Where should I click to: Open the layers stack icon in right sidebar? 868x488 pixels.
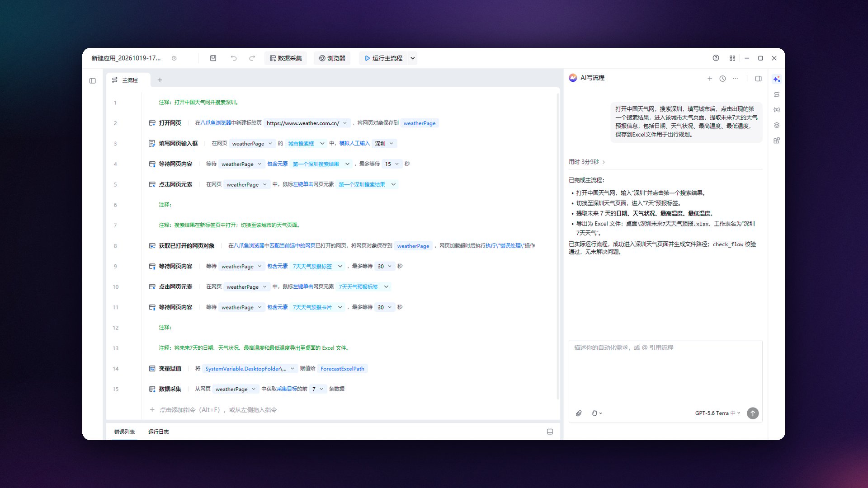(x=777, y=125)
